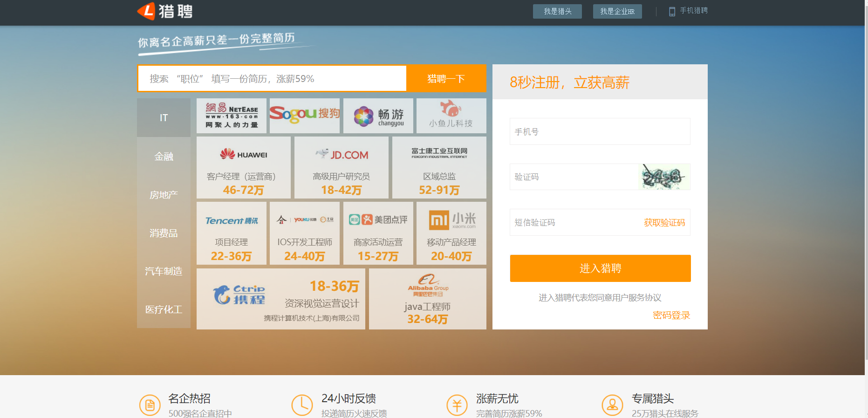The height and width of the screenshot is (418, 868).
Task: Open the 移动产品经理 job title
Action: [x=451, y=242]
